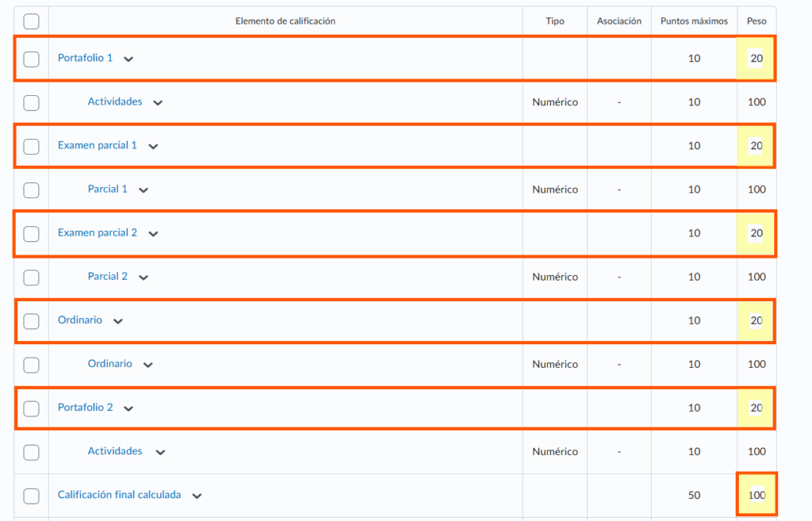Open the Parcial 2 context menu chevron
The image size is (812, 521).
click(144, 278)
